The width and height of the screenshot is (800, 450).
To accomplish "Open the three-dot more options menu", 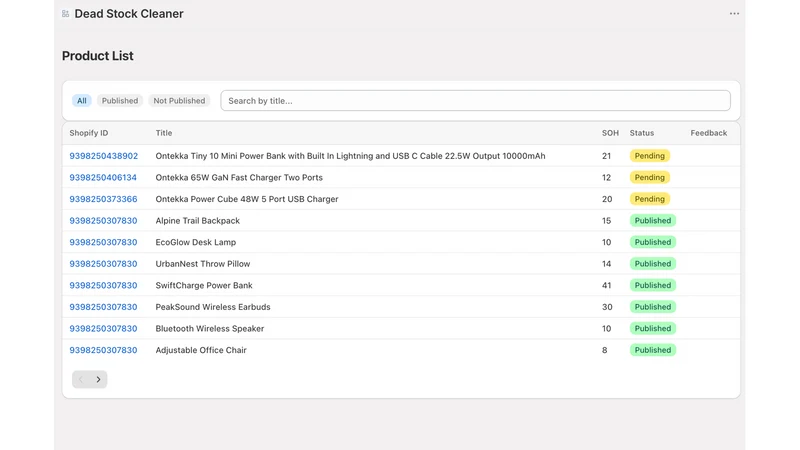I will click(734, 14).
